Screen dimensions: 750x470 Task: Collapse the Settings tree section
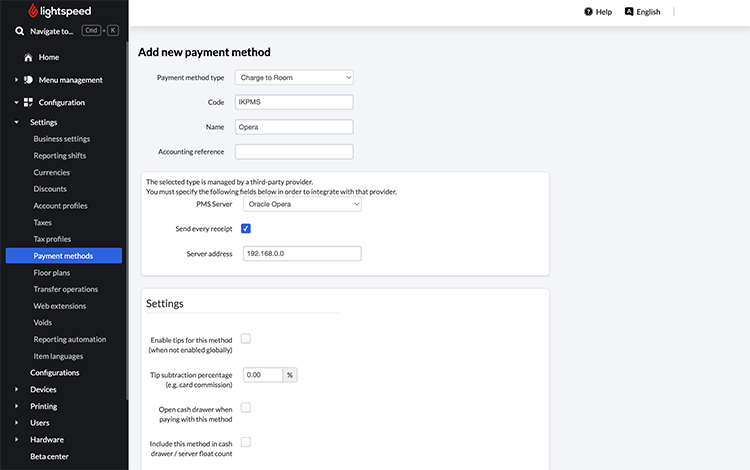click(x=16, y=122)
